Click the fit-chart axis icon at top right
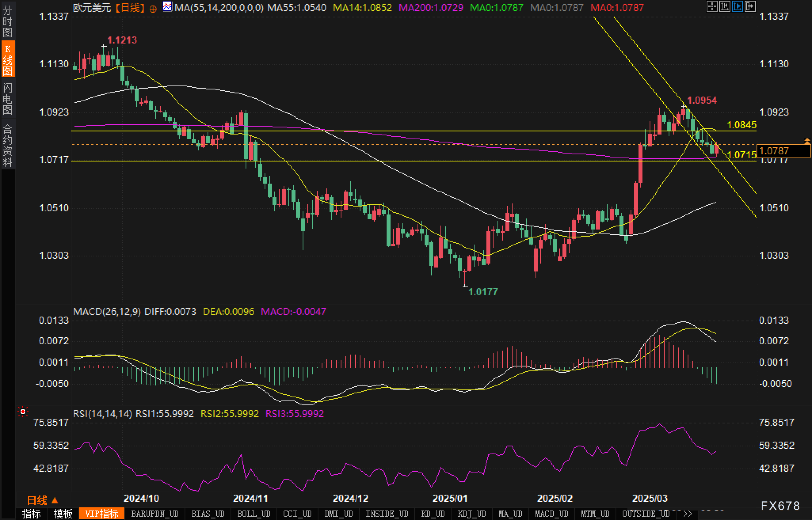 point(725,6)
